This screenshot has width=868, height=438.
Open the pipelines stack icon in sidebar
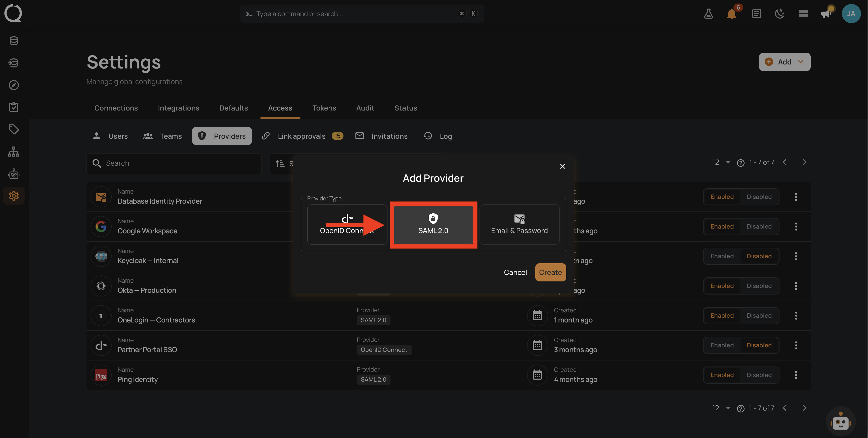coord(14,63)
